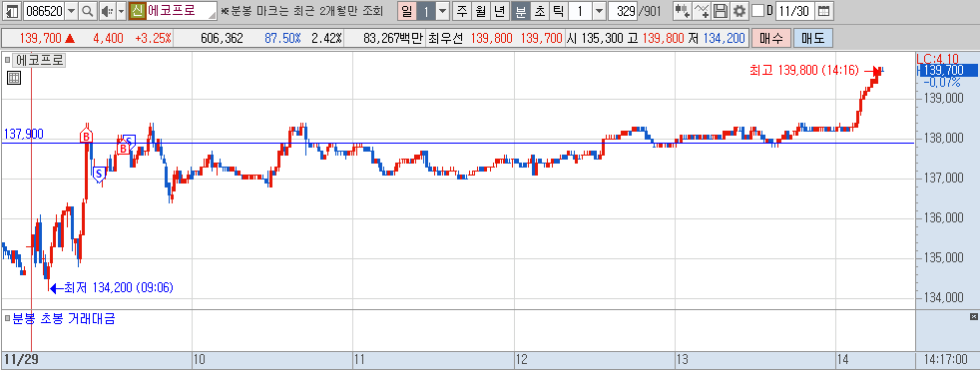Switch to the 틱 tick period tab
Image resolution: width=980 pixels, height=370 pixels.
click(558, 11)
